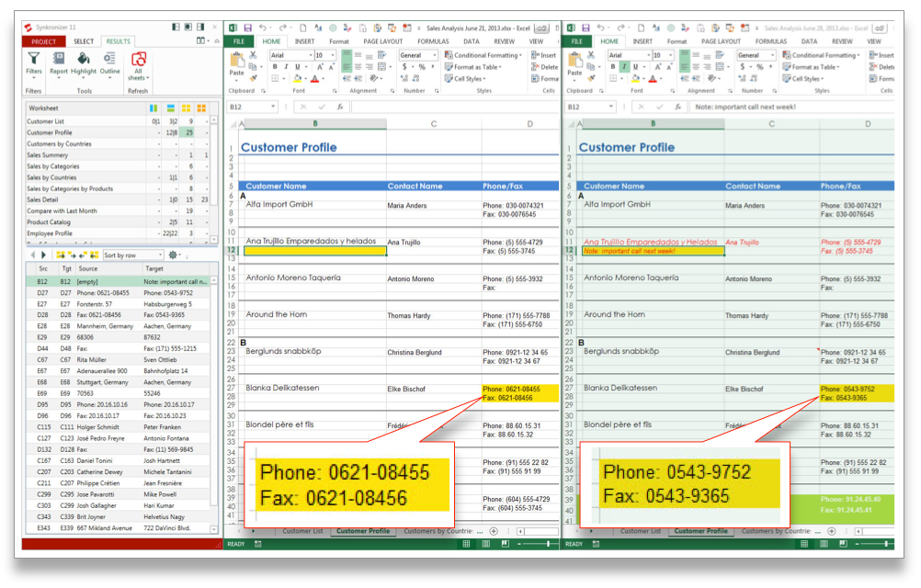Select the D27 difference row in the Synkronizer list

tap(118, 293)
